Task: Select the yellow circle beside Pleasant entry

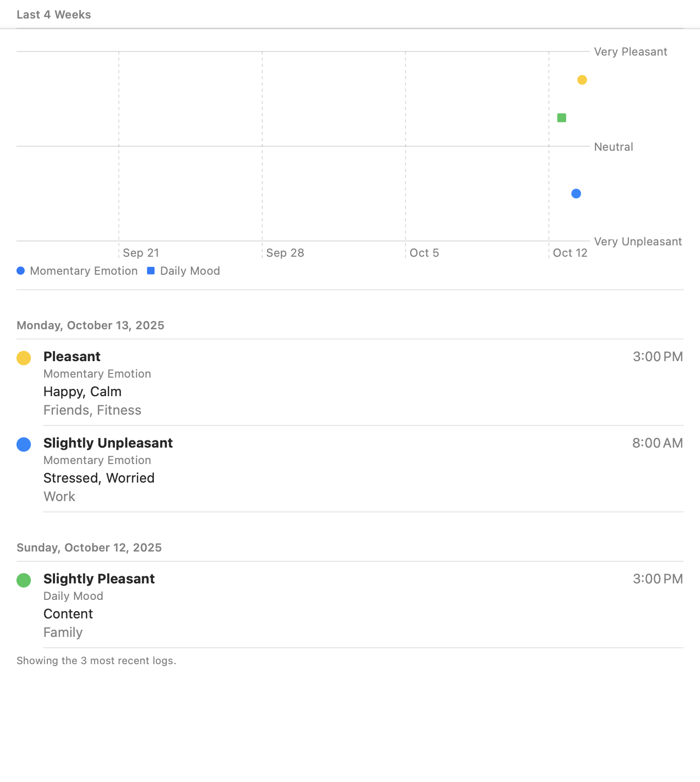Action: pos(24,358)
